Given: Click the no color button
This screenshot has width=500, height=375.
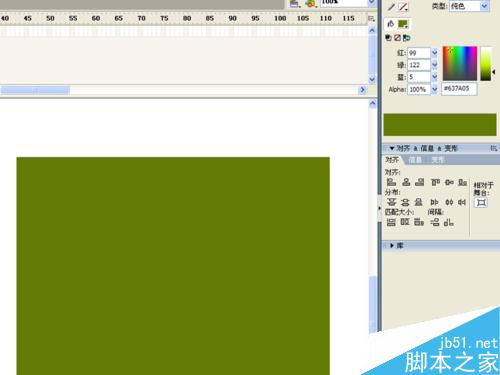Looking at the screenshot, I should (x=397, y=38).
